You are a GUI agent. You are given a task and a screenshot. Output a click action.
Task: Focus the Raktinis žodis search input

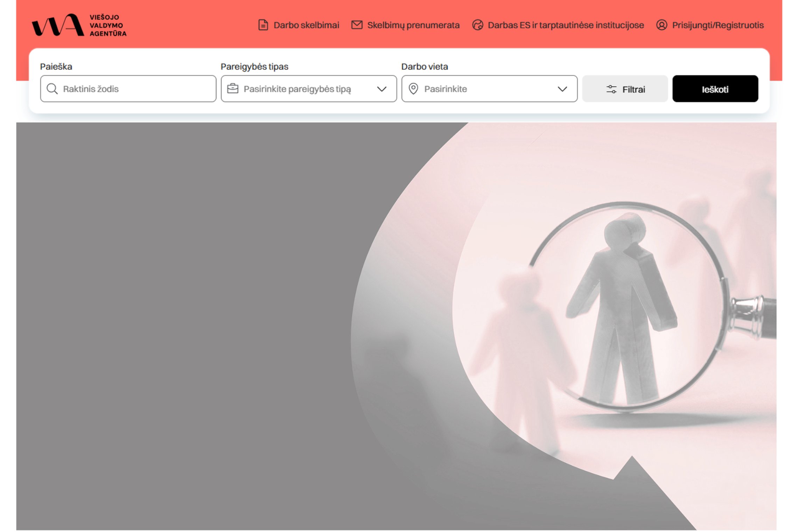(128, 89)
